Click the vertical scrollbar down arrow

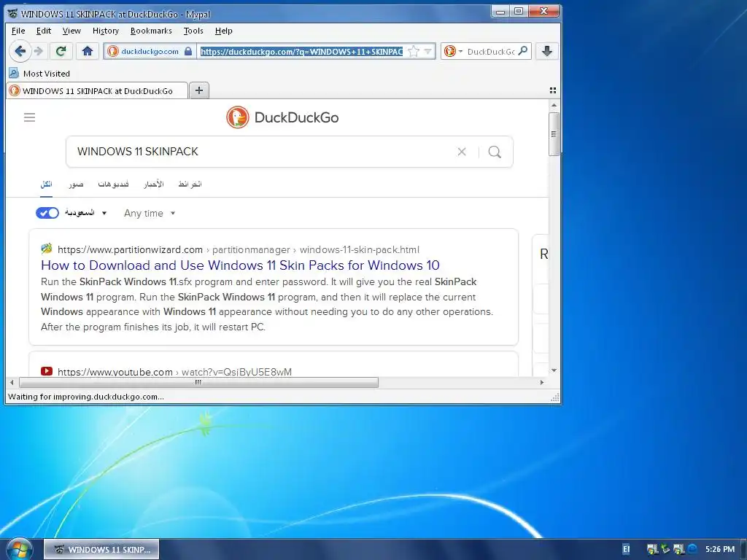[554, 370]
